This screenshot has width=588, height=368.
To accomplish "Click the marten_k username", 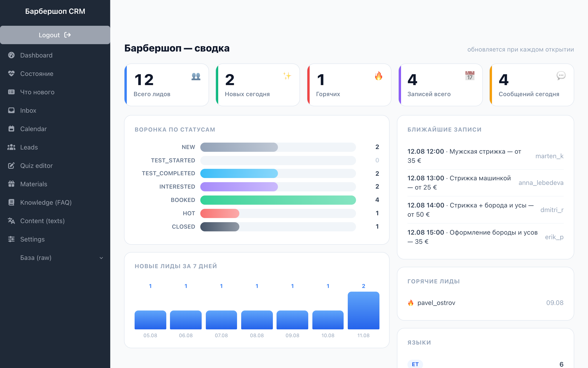I will click(x=549, y=156).
